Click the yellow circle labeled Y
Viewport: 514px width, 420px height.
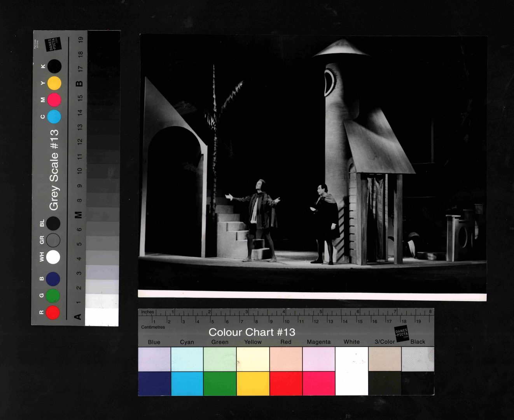pyautogui.click(x=54, y=83)
